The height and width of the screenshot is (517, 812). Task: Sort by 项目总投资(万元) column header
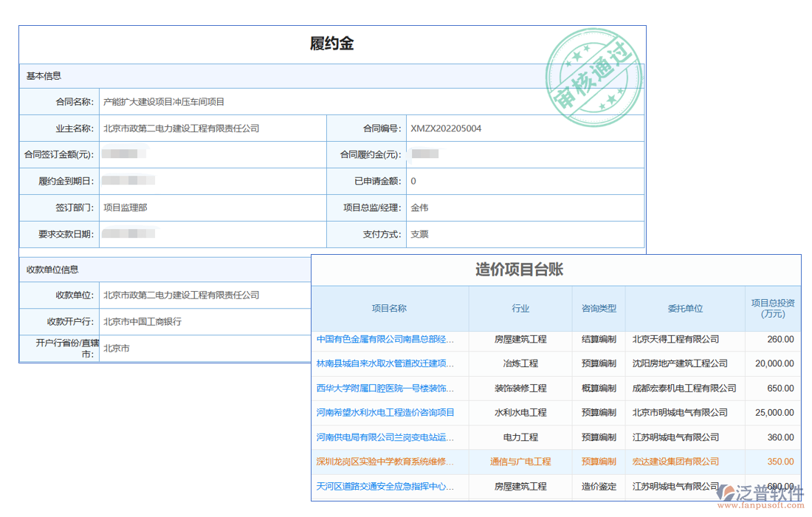pos(772,309)
